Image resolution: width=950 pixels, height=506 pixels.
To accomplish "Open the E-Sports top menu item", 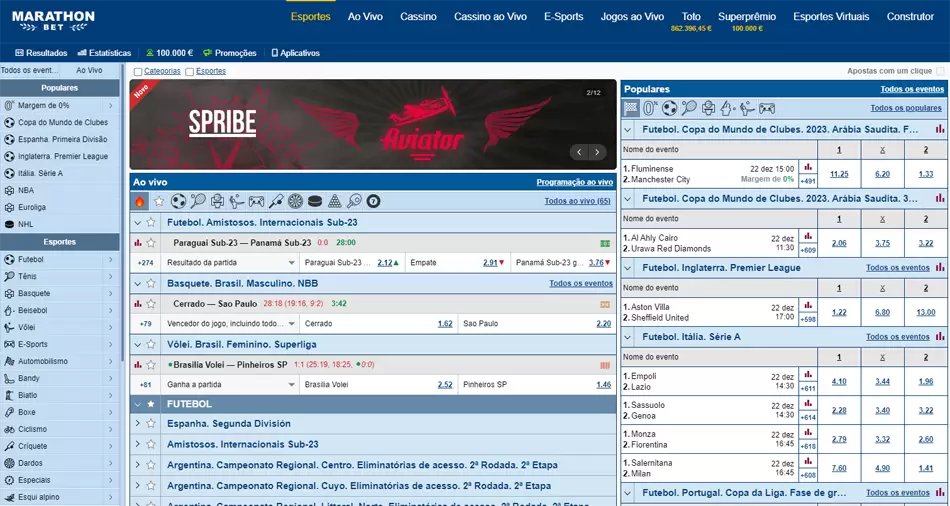I will (x=563, y=17).
